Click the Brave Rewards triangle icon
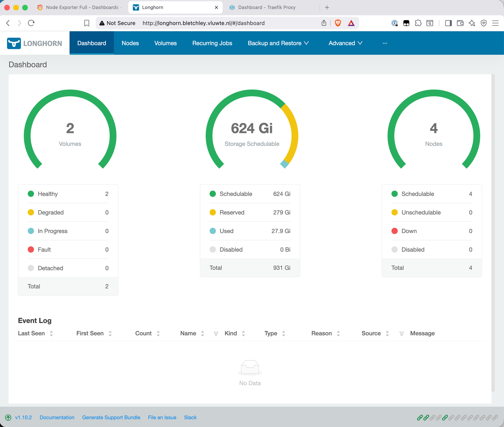Screen dimensions: 504x427 click(351, 23)
